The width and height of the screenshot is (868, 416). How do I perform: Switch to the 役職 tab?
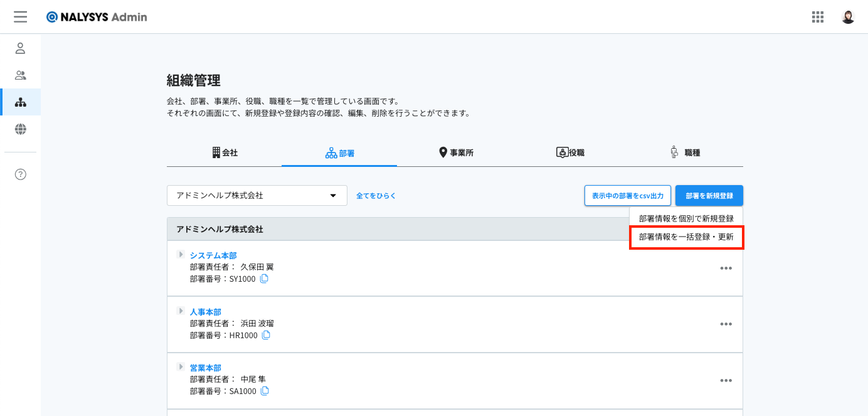pyautogui.click(x=570, y=152)
